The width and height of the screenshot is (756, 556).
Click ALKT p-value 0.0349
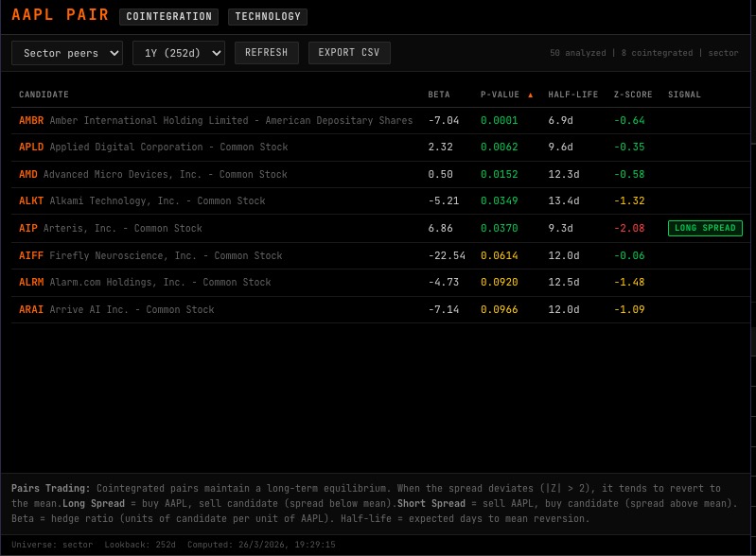499,200
